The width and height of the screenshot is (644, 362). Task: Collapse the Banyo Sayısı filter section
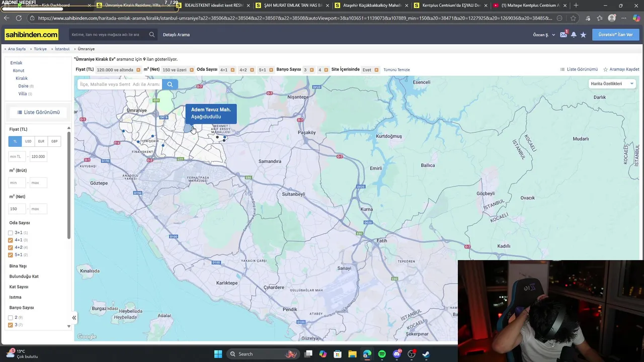pyautogui.click(x=22, y=308)
